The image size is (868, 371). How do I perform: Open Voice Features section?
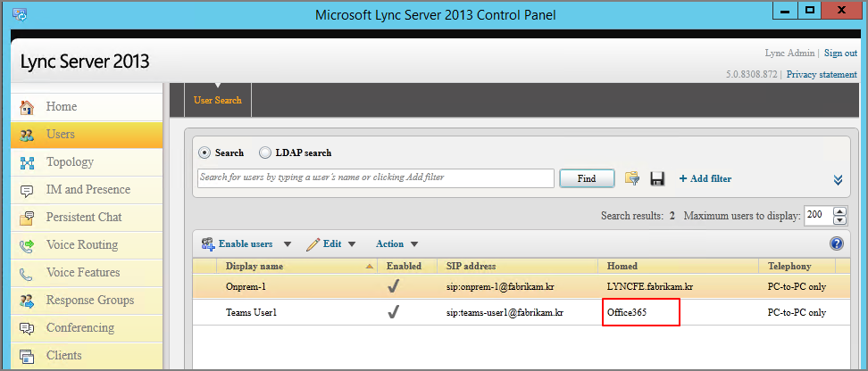tap(87, 273)
